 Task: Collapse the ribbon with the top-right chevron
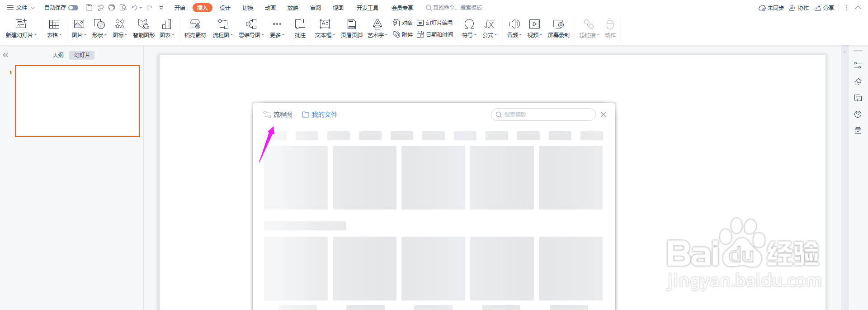pos(858,8)
